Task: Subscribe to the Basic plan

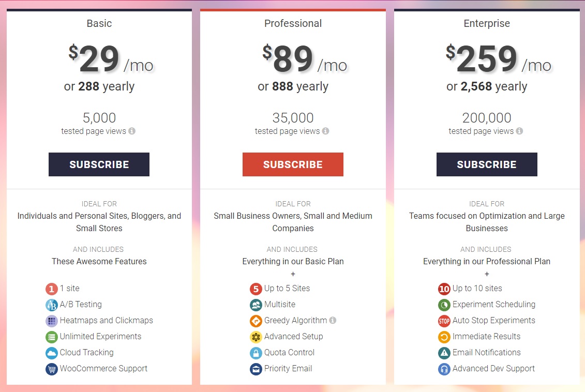Action: click(x=99, y=164)
